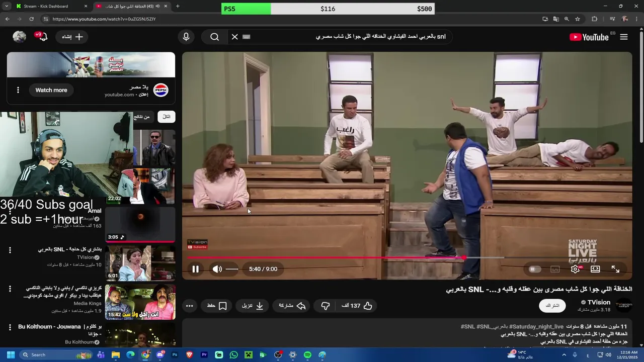
Task: Mute the video using the speaker icon
Action: 217,269
